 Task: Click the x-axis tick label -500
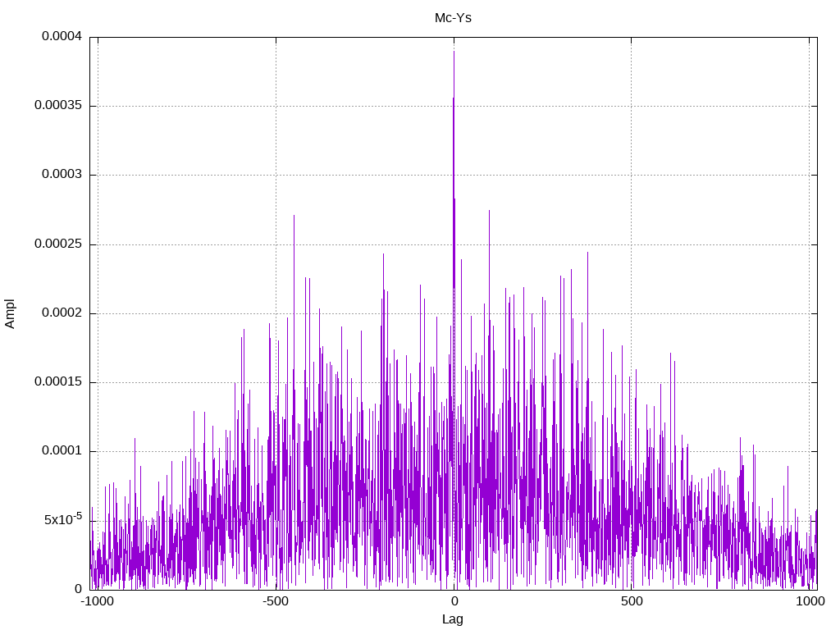(x=276, y=601)
